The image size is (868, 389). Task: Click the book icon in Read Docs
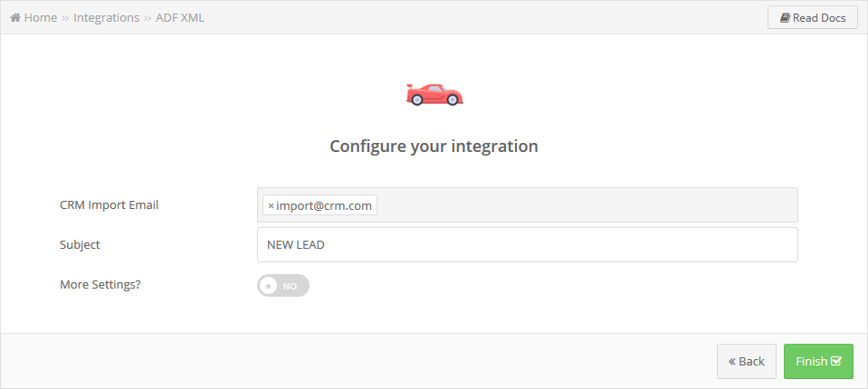[785, 18]
